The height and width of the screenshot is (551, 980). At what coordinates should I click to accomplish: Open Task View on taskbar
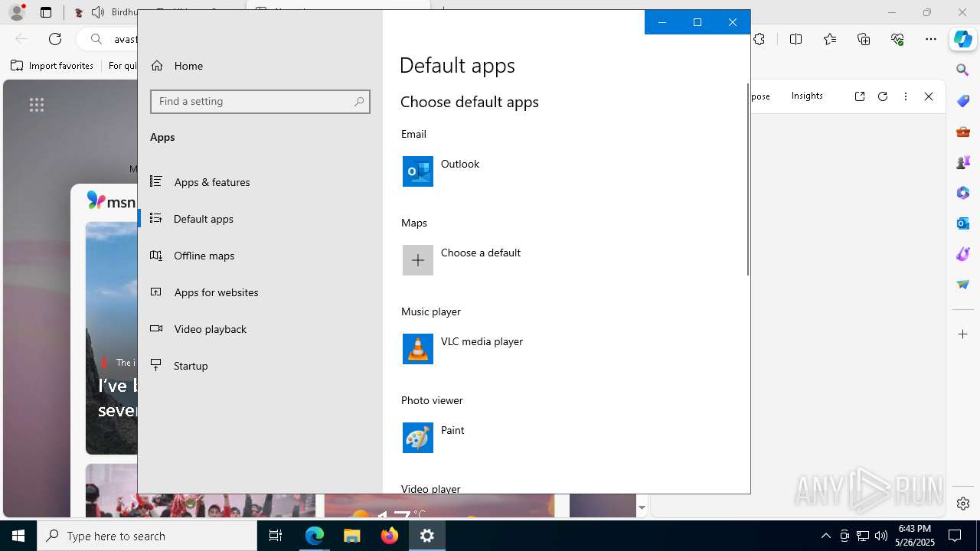pos(276,536)
